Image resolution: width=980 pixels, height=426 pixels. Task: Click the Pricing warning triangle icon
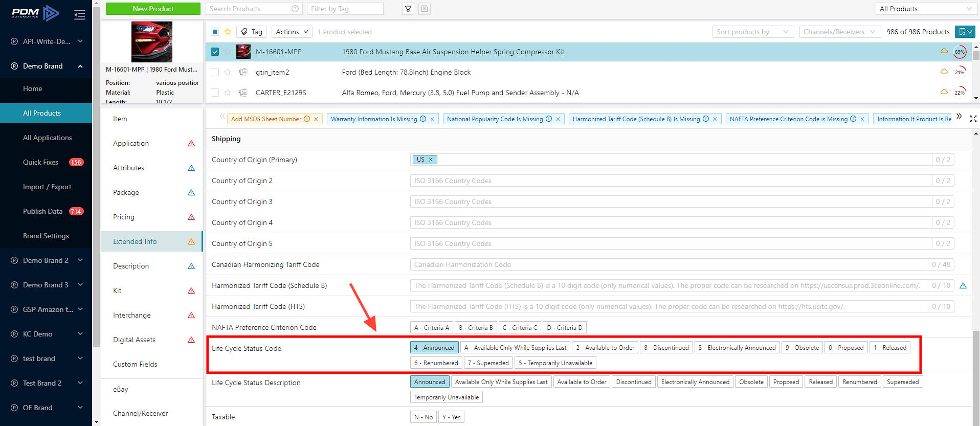tap(191, 217)
